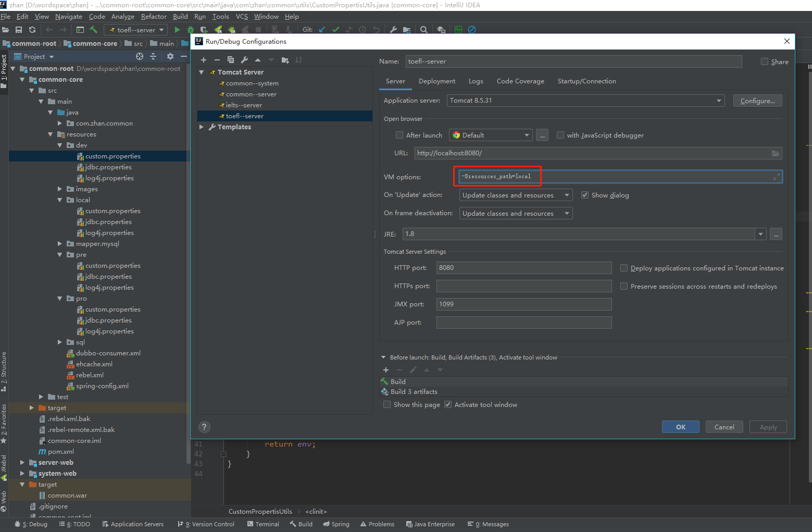This screenshot has width=812, height=532.
Task: Enable 'After launch' browser opening
Action: (399, 135)
